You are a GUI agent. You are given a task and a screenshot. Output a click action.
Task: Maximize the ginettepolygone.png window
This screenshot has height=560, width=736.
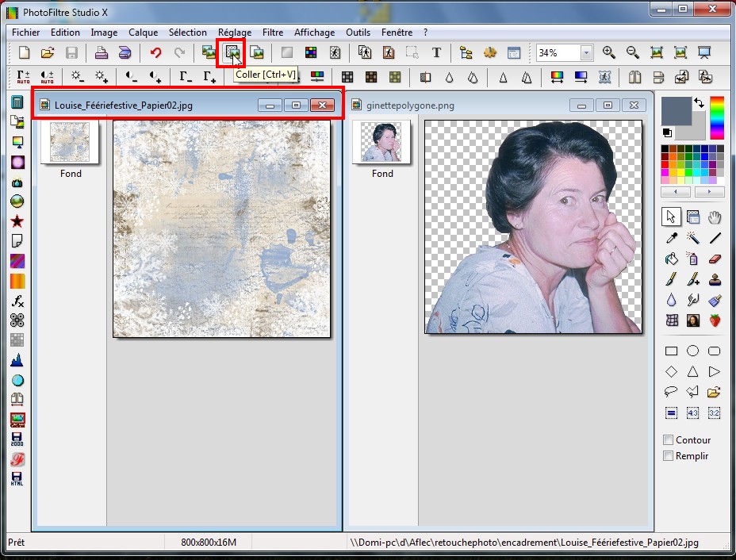click(608, 105)
